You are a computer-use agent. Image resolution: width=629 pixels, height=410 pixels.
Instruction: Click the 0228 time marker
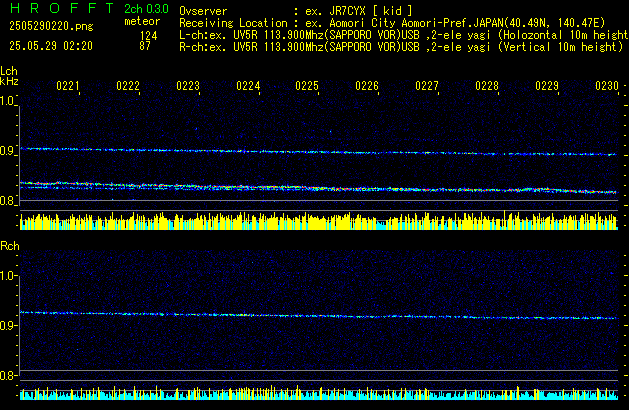(487, 86)
